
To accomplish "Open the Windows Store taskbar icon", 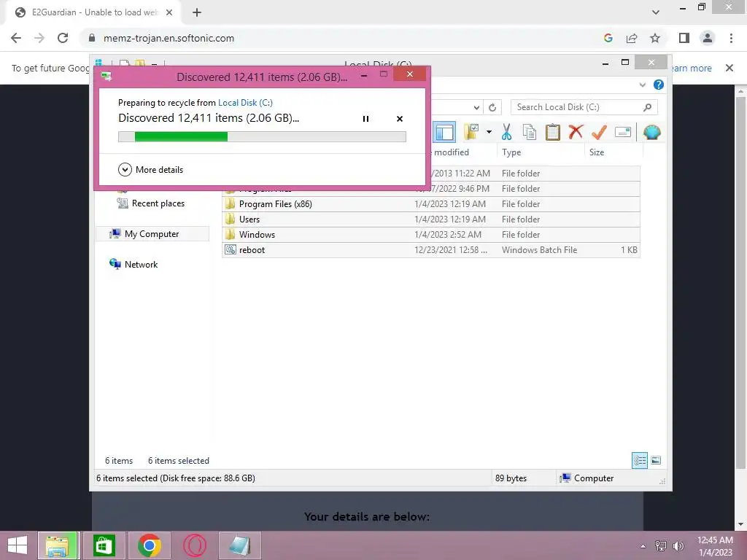I will coord(104,545).
